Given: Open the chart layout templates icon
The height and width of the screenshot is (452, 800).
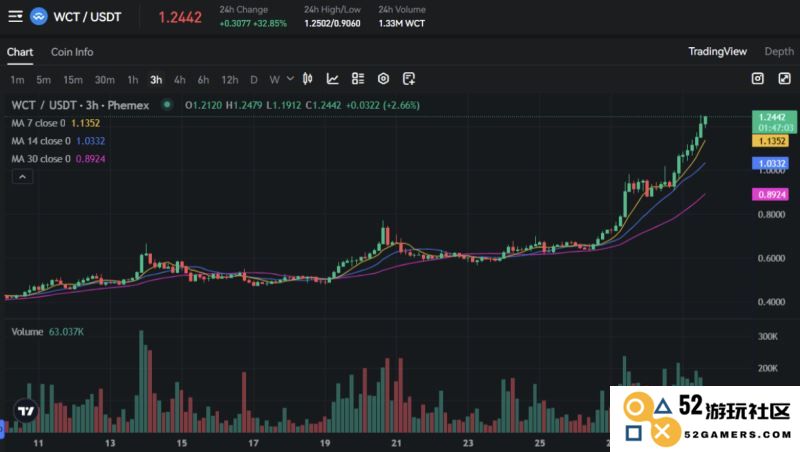Looking at the screenshot, I should click(x=358, y=79).
